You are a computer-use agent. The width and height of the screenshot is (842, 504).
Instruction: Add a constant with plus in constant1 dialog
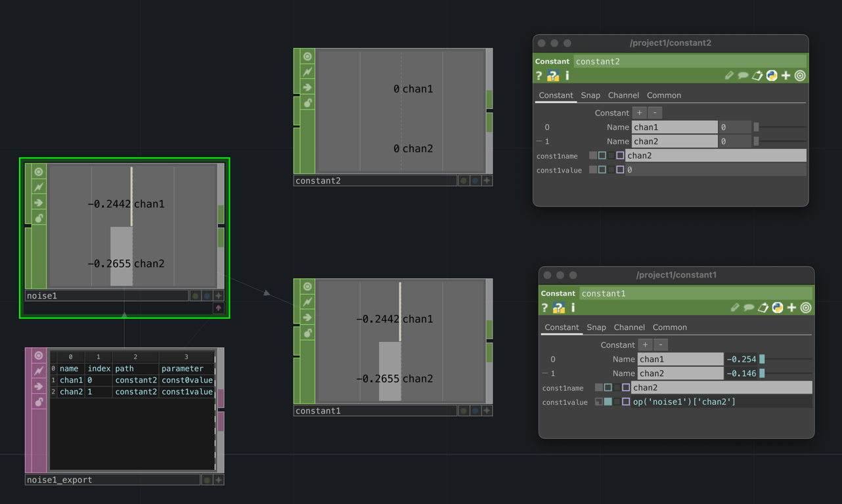pos(646,345)
